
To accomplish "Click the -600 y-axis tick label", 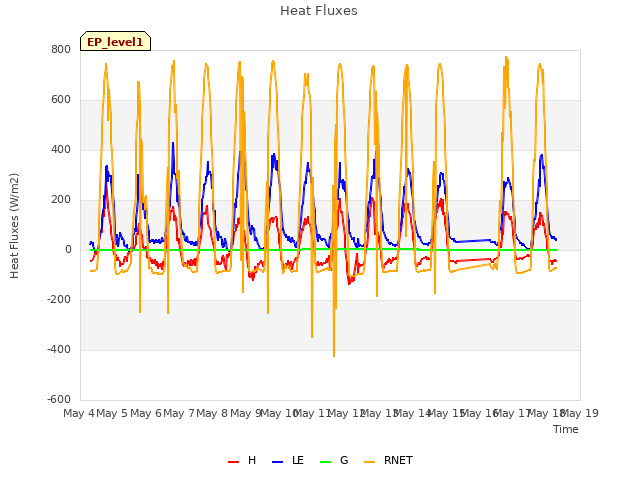I will (x=59, y=399).
